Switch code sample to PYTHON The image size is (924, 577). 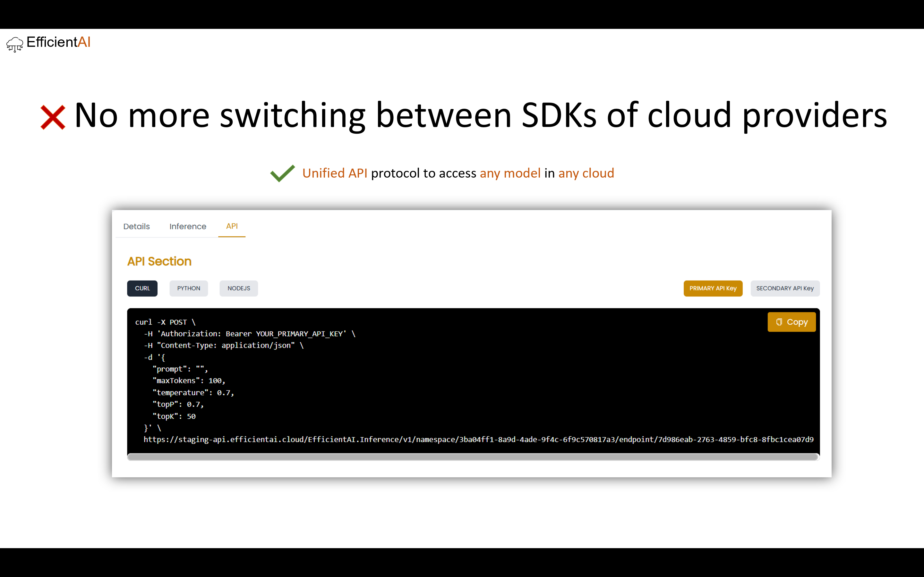pyautogui.click(x=188, y=288)
